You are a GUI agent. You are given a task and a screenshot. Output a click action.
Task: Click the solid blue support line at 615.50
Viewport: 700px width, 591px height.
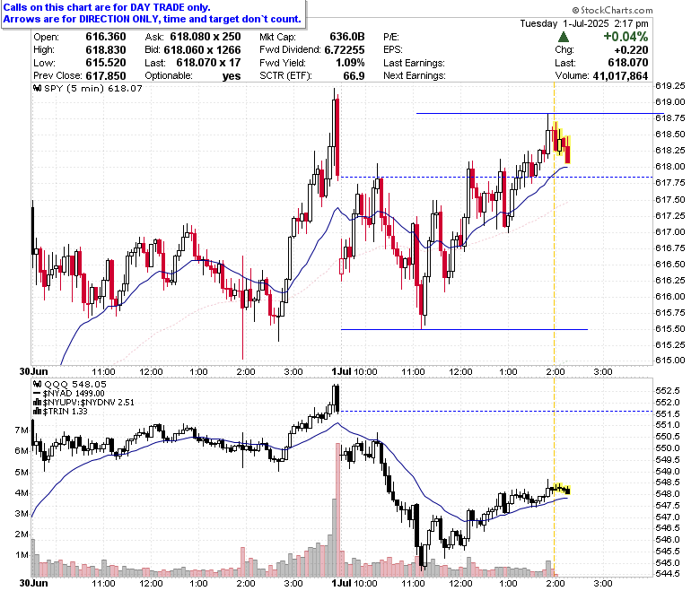pyautogui.click(x=464, y=330)
